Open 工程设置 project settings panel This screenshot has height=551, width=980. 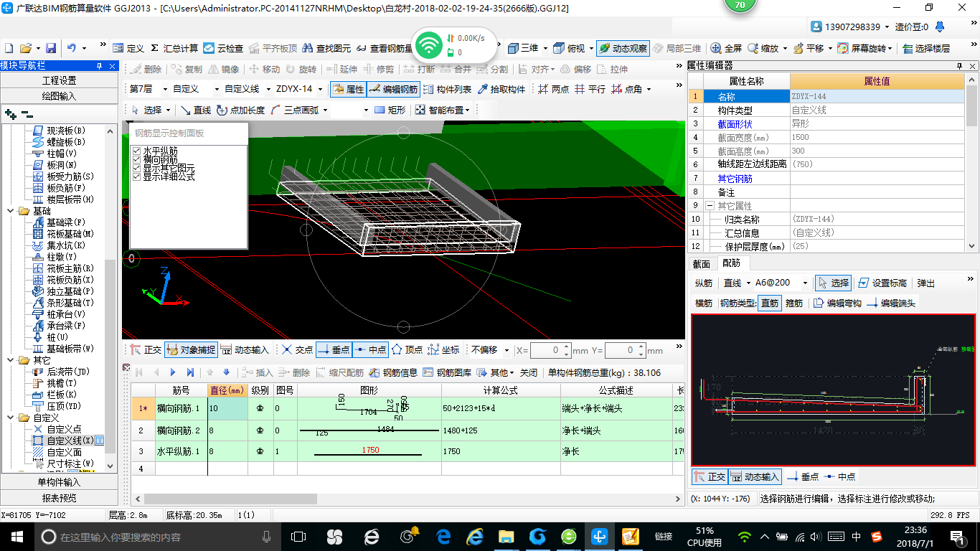(59, 80)
